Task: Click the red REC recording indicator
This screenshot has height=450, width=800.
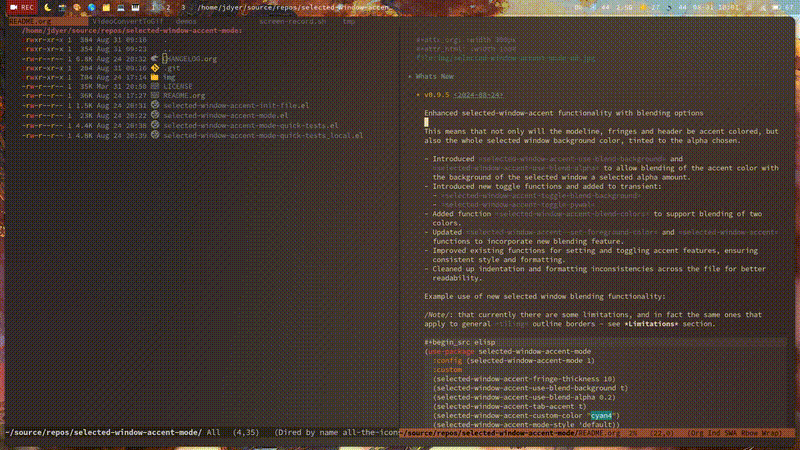Action: click(21, 7)
